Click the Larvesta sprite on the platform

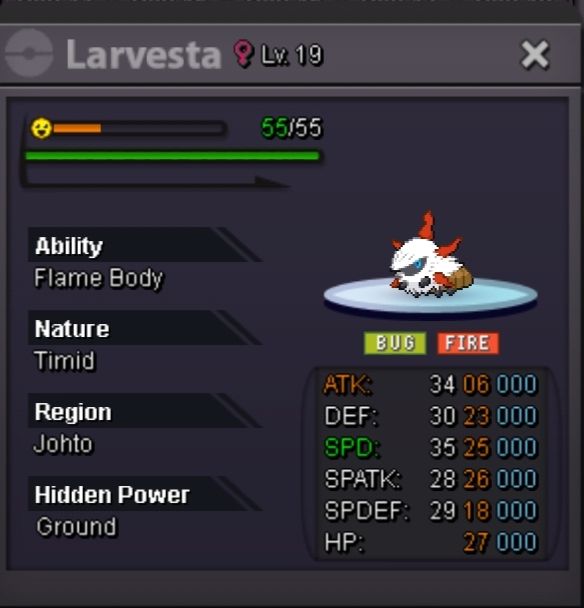(430, 257)
